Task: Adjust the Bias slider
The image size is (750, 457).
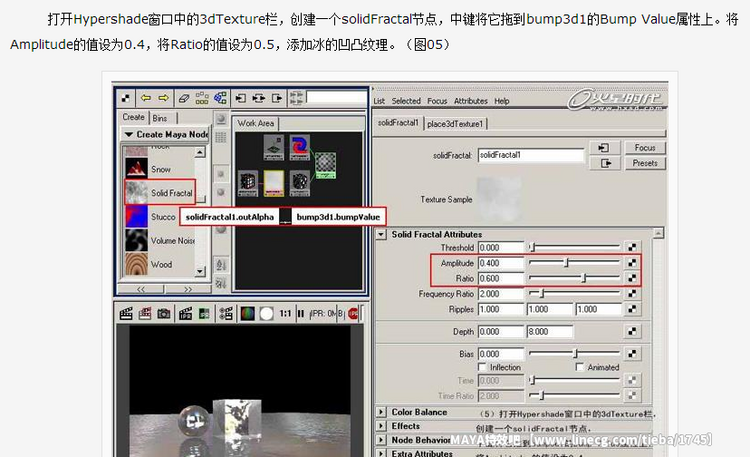Action: point(574,354)
